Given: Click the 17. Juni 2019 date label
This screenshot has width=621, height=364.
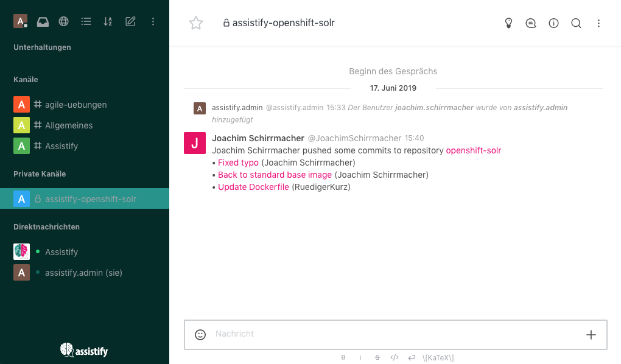Looking at the screenshot, I should point(393,88).
